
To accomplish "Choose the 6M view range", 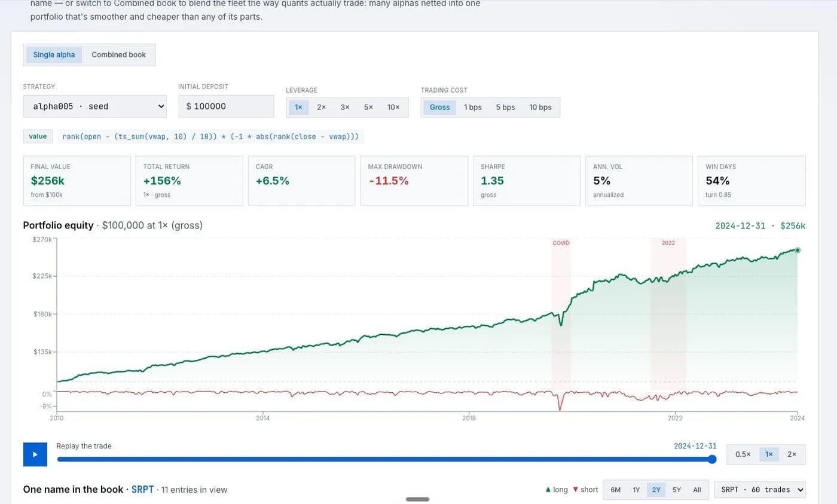I will [x=615, y=490].
